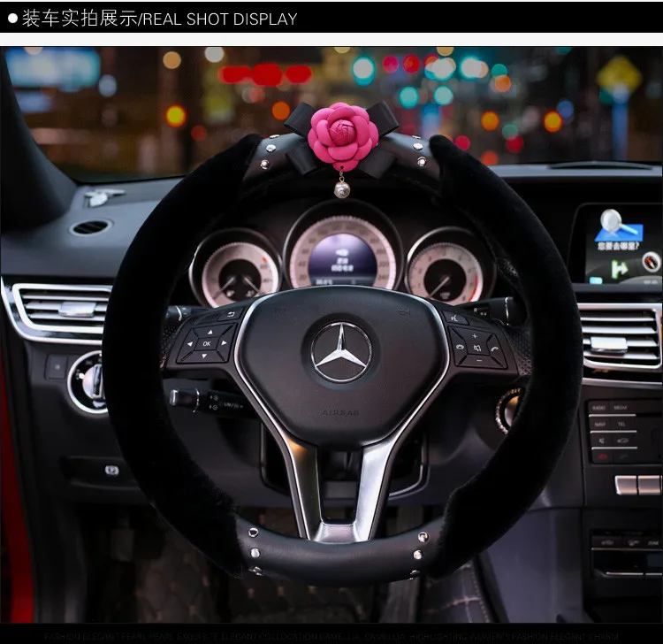Tap the voice control button on the steering wheel

[x=455, y=318]
